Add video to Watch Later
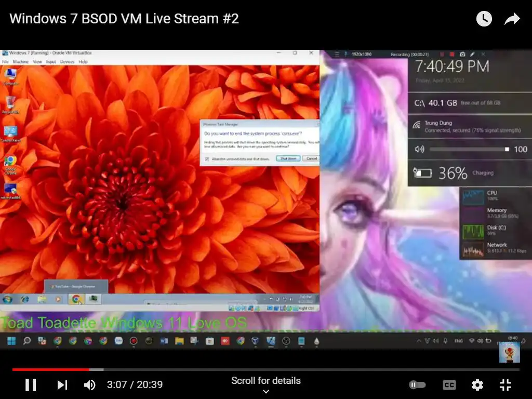 pyautogui.click(x=484, y=19)
